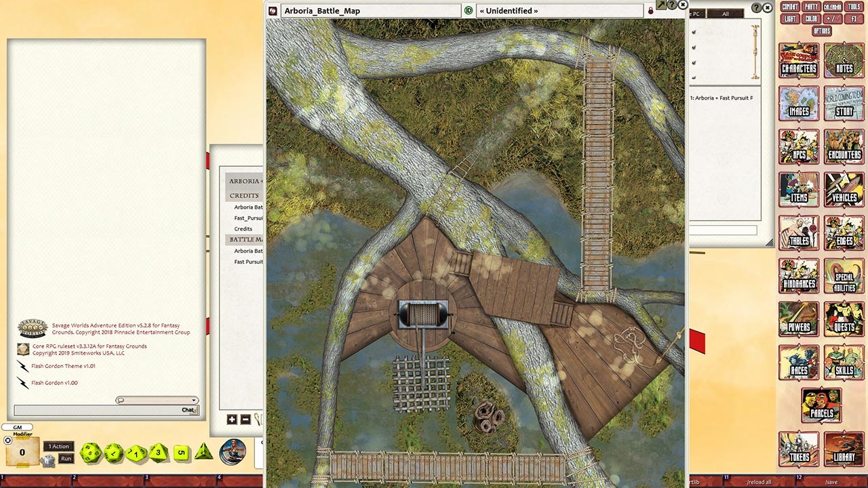The height and width of the screenshot is (488, 868).
Task: Click the Run movement button
Action: click(x=66, y=458)
